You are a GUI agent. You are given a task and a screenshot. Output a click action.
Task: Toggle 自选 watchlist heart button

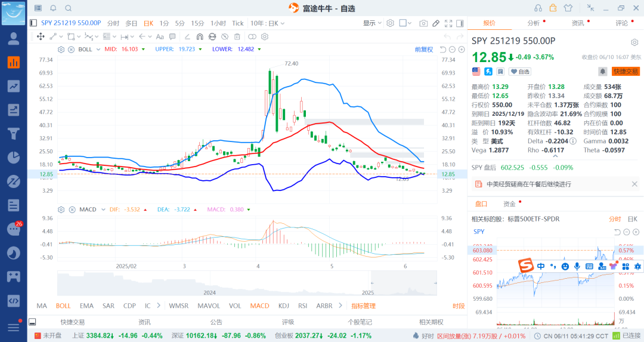[x=520, y=72]
